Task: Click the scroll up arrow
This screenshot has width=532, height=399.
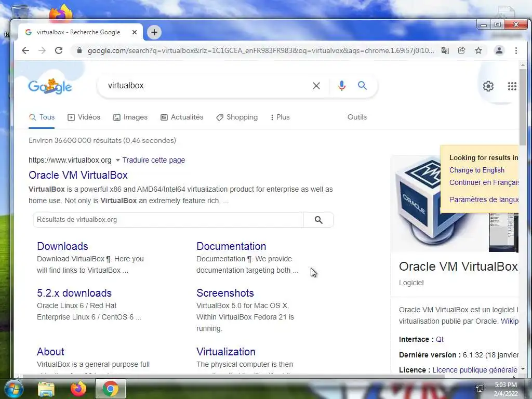Action: coord(523,64)
